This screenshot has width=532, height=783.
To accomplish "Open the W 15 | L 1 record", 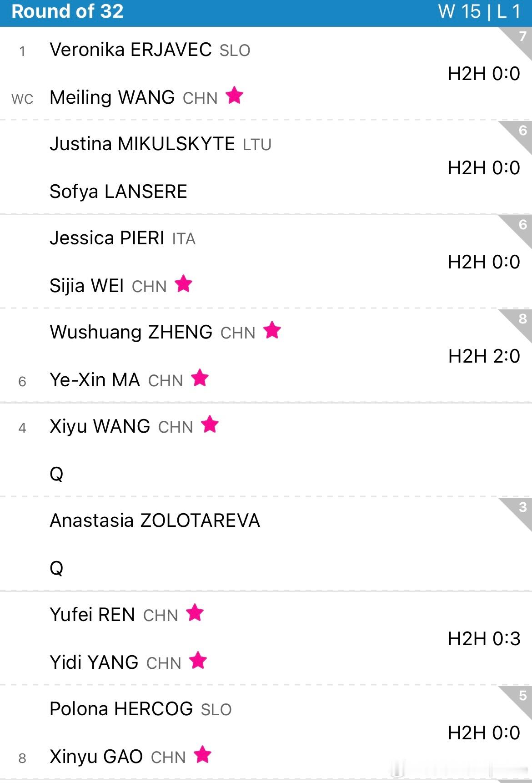I will click(x=479, y=12).
